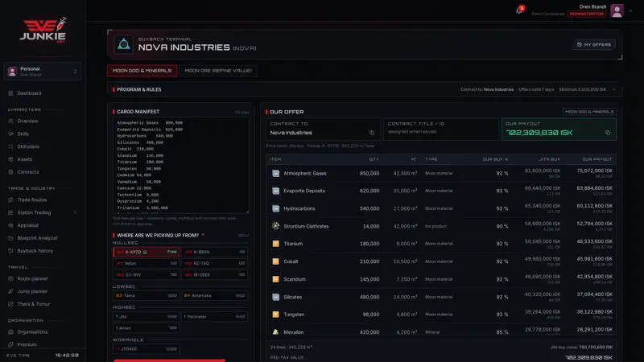Click the Oren Brandt profile avatar

617,10
